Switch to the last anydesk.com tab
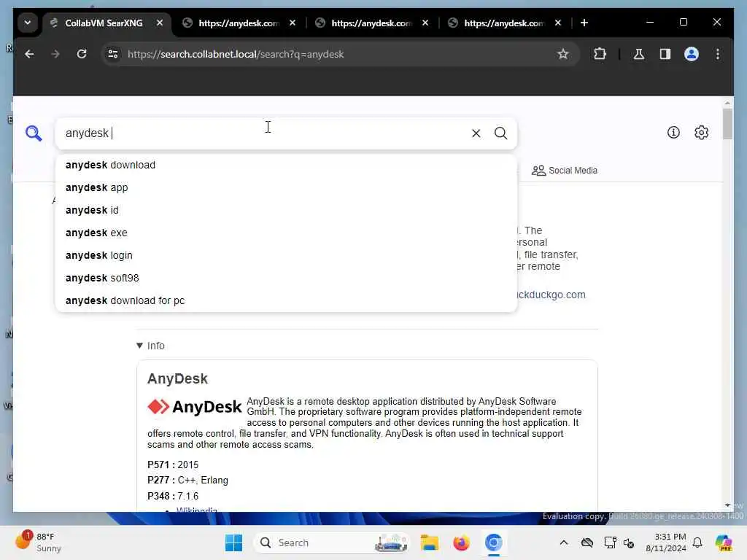The image size is (747, 560). click(x=504, y=23)
